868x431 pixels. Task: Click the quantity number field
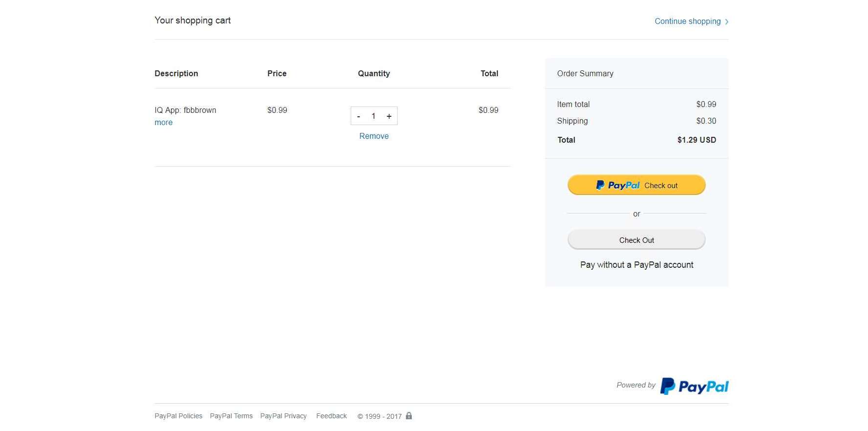pyautogui.click(x=374, y=116)
